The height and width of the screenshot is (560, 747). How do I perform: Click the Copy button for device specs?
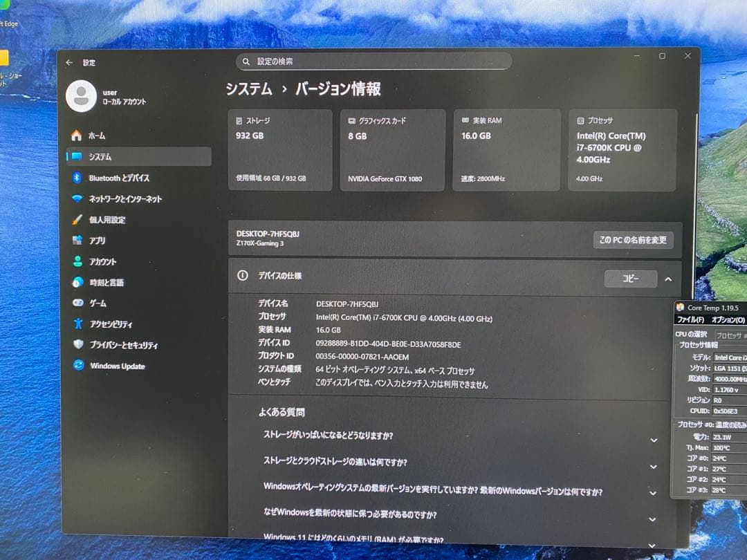click(631, 279)
